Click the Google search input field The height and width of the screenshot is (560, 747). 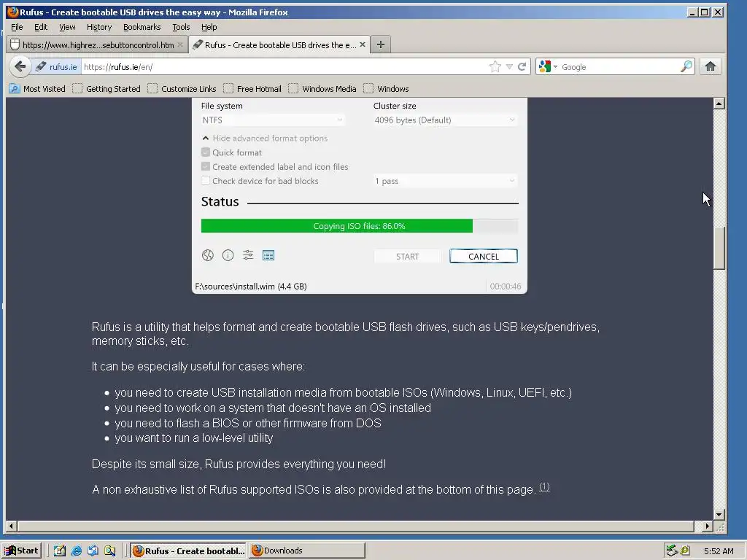tap(619, 66)
